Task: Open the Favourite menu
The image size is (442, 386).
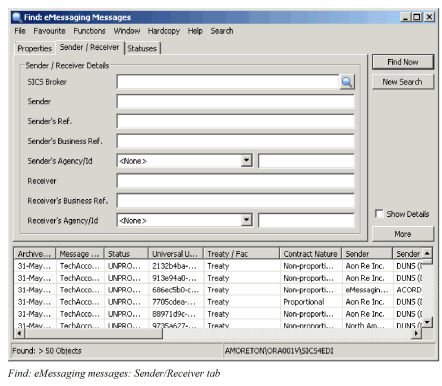Action: coord(49,31)
